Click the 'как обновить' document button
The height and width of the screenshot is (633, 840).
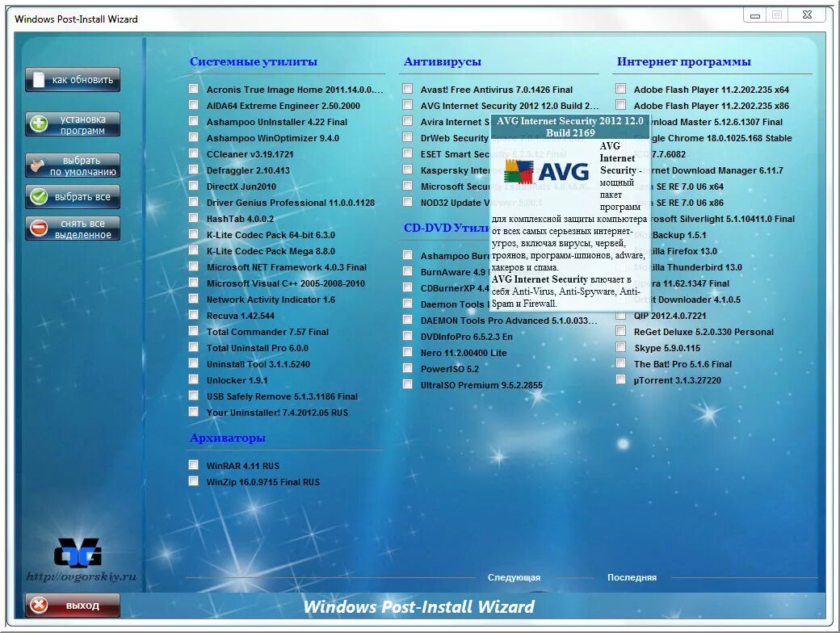tap(73, 80)
